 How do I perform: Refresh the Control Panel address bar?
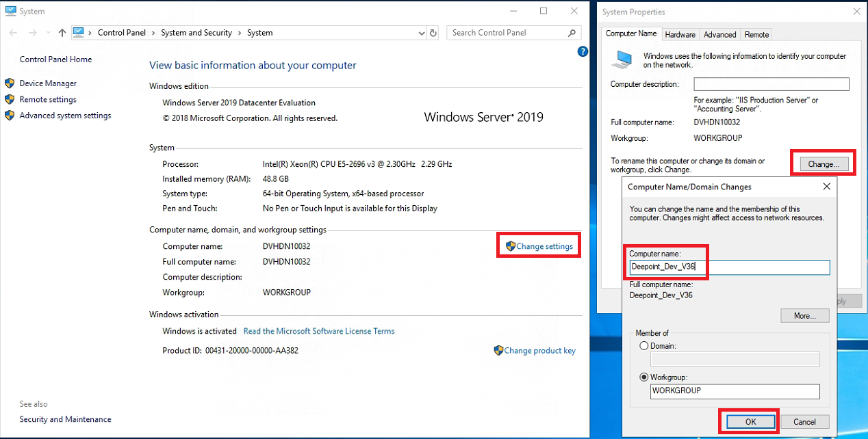pos(433,33)
